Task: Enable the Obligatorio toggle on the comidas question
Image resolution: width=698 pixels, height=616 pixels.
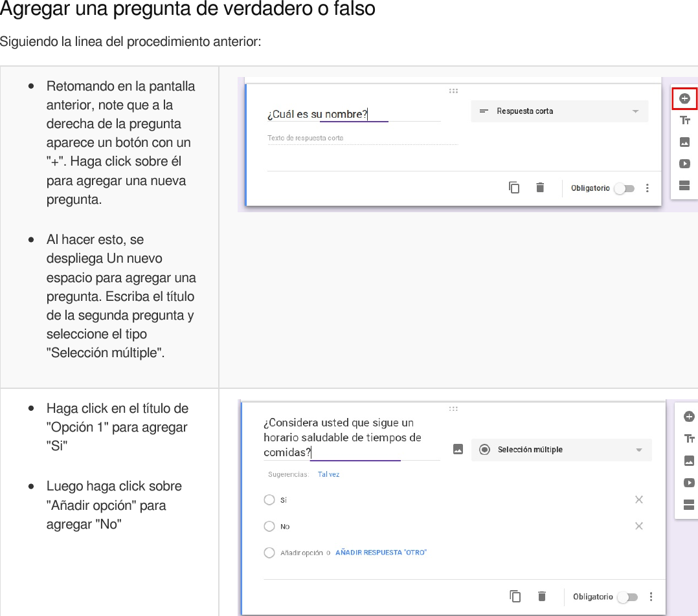Action: (x=627, y=597)
